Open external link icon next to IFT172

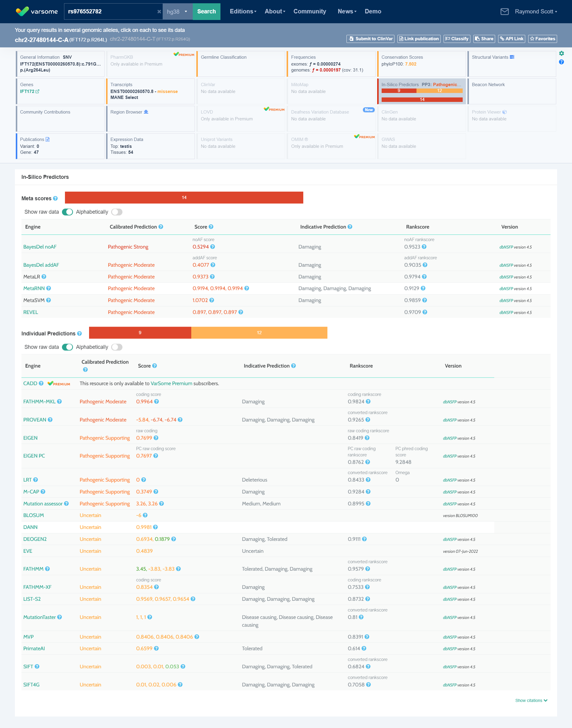[x=38, y=91]
